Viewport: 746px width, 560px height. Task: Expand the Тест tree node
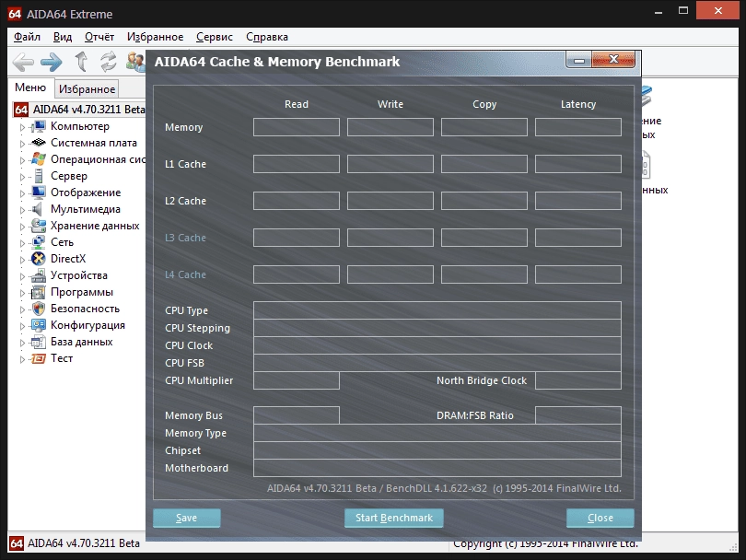tap(22, 359)
